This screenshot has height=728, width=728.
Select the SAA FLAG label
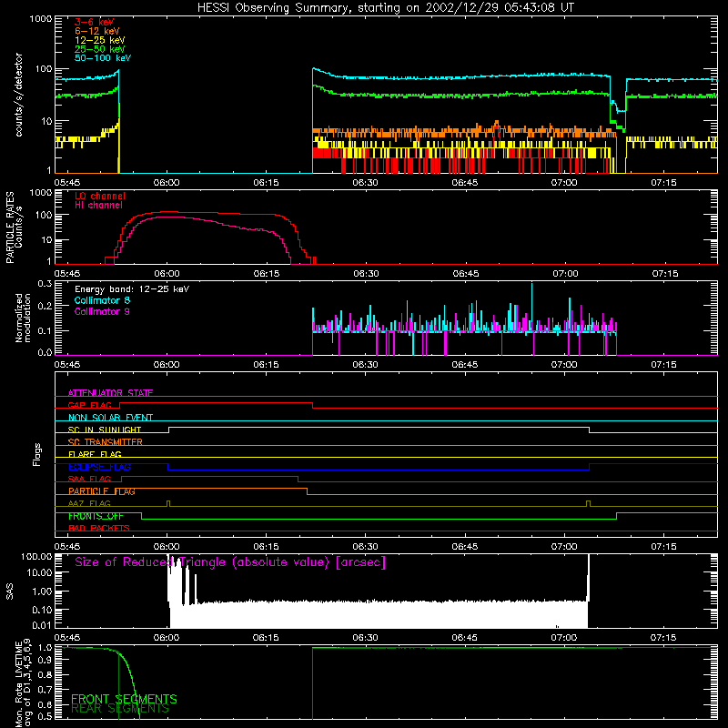89,480
